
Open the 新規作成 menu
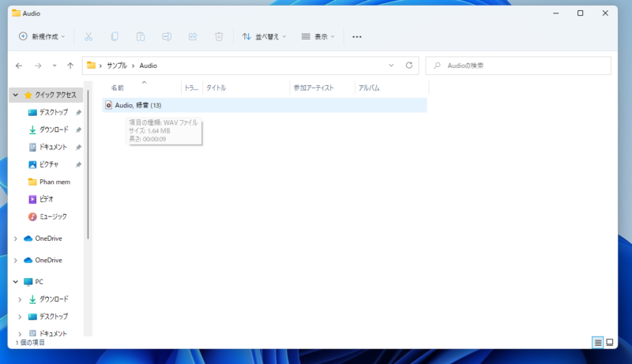pos(42,36)
